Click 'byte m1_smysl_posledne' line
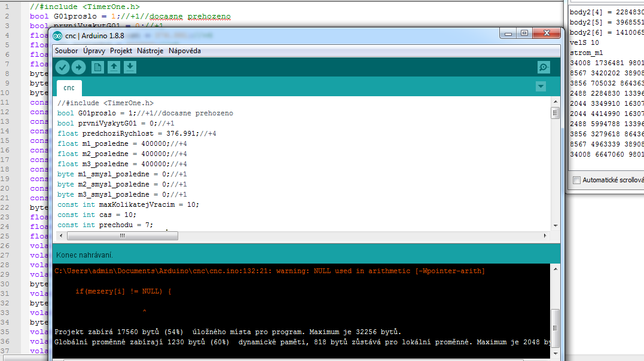Screen dimensions: 644x361 click(121, 174)
